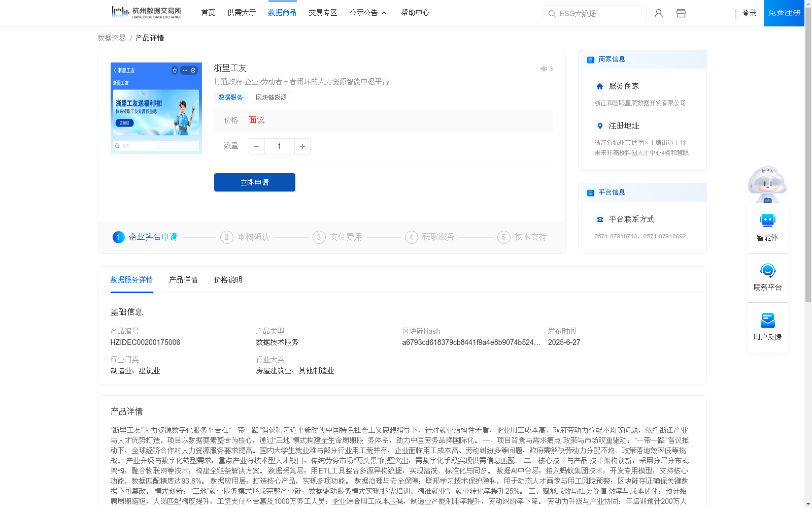
Task: Open the 浙里工友 product thumbnail
Action: tap(156, 108)
